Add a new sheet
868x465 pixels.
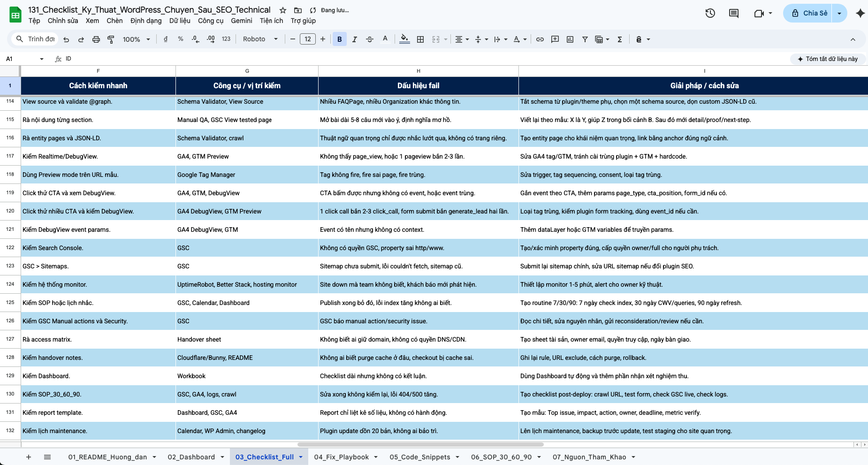(29, 457)
